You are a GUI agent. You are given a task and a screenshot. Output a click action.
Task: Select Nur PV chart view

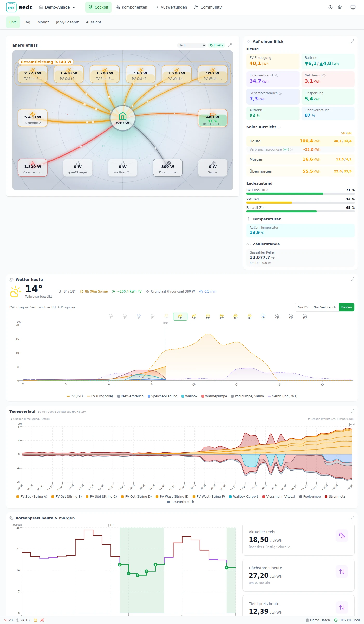(x=303, y=307)
